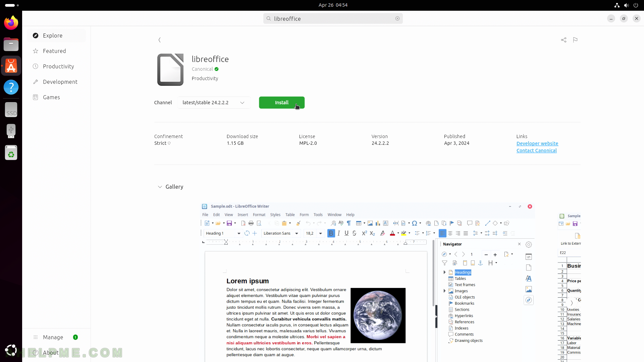This screenshot has height=362, width=644.
Task: Open the Manage page
Action: coord(56,337)
